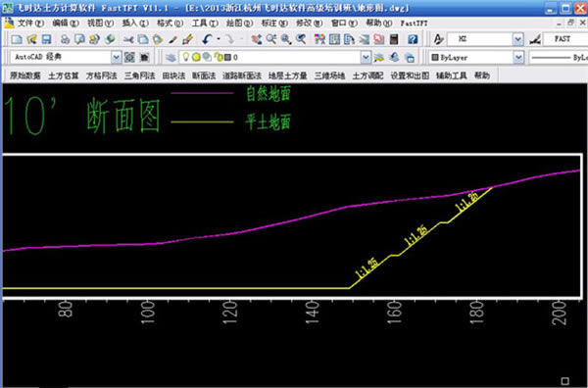Screen dimensions: 588x388
Task: Click the Layer Previous icon
Action: (x=394, y=57)
